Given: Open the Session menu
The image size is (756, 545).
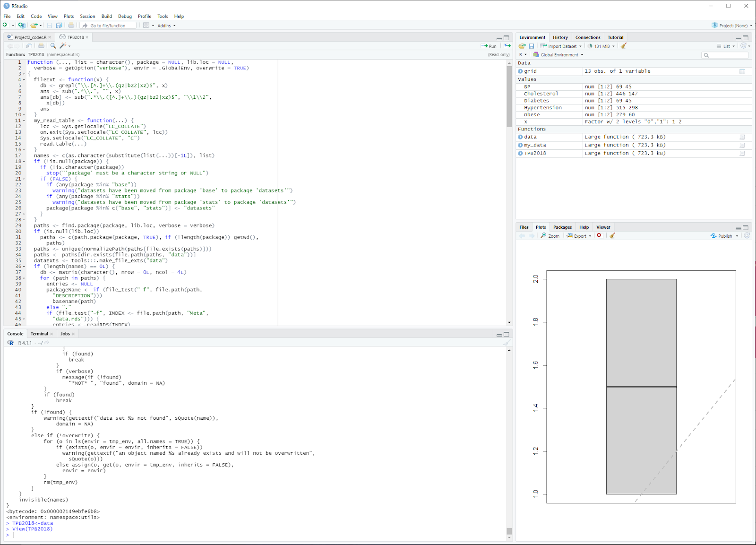Looking at the screenshot, I should (87, 16).
